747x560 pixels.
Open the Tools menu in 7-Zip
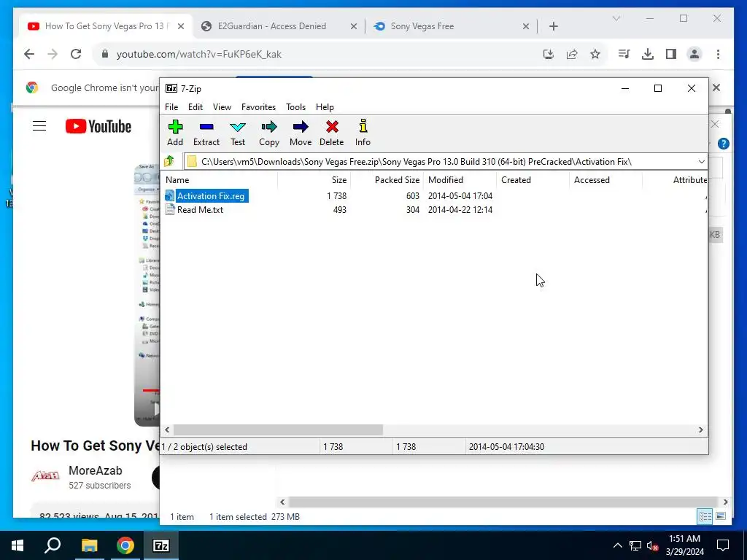pyautogui.click(x=296, y=107)
